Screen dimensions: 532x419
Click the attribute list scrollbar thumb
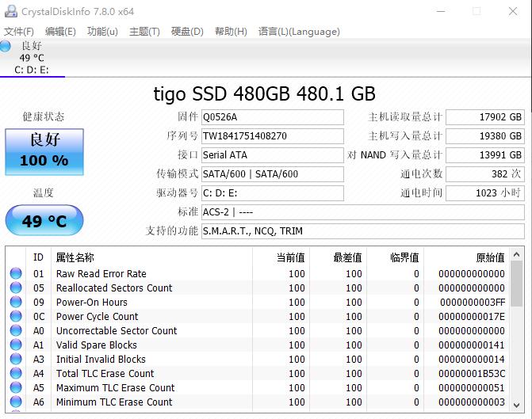pyautogui.click(x=517, y=284)
